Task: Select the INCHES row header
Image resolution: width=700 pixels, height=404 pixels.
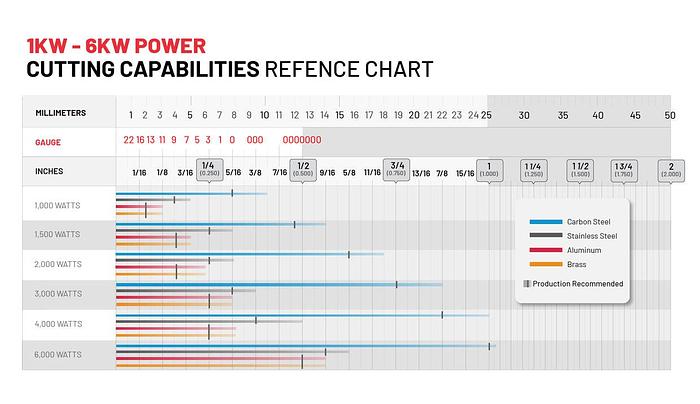Action: coord(48,171)
